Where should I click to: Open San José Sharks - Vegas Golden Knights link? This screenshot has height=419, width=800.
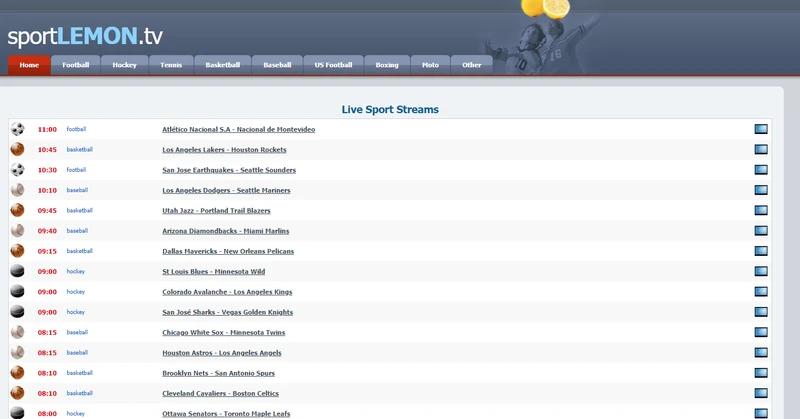(x=228, y=312)
